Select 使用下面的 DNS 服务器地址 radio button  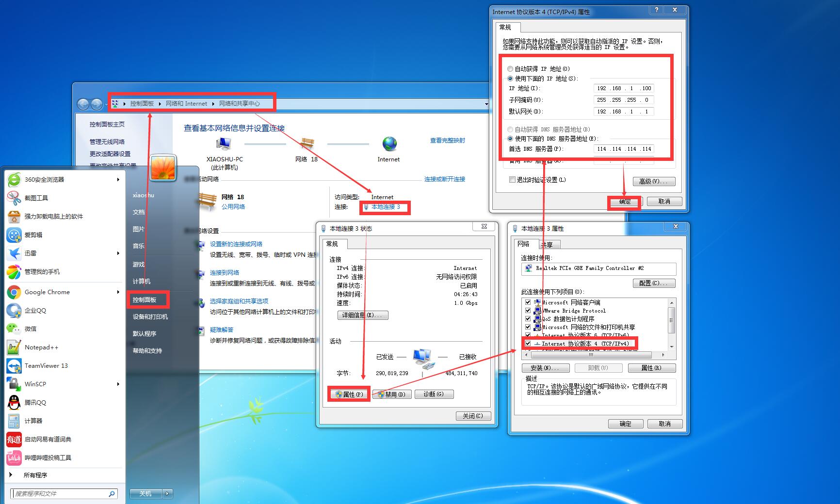tap(510, 139)
